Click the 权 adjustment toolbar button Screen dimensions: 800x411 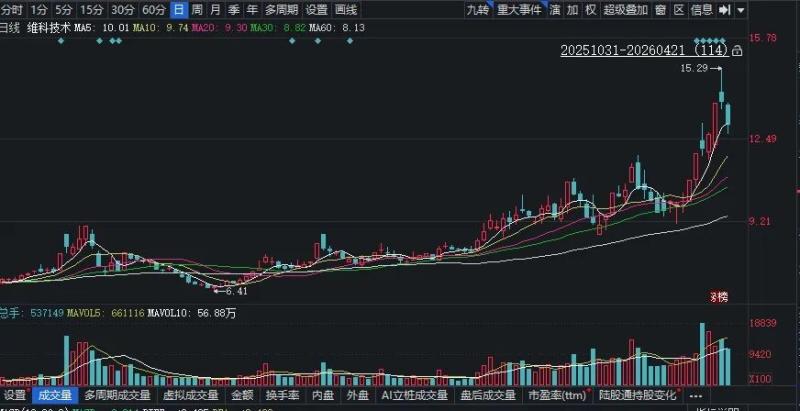pos(590,10)
